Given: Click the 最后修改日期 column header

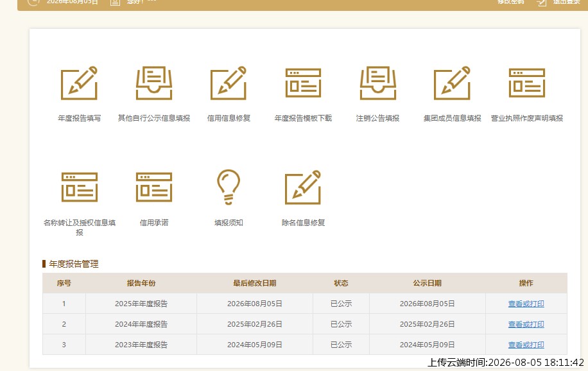Looking at the screenshot, I should pos(255,283).
